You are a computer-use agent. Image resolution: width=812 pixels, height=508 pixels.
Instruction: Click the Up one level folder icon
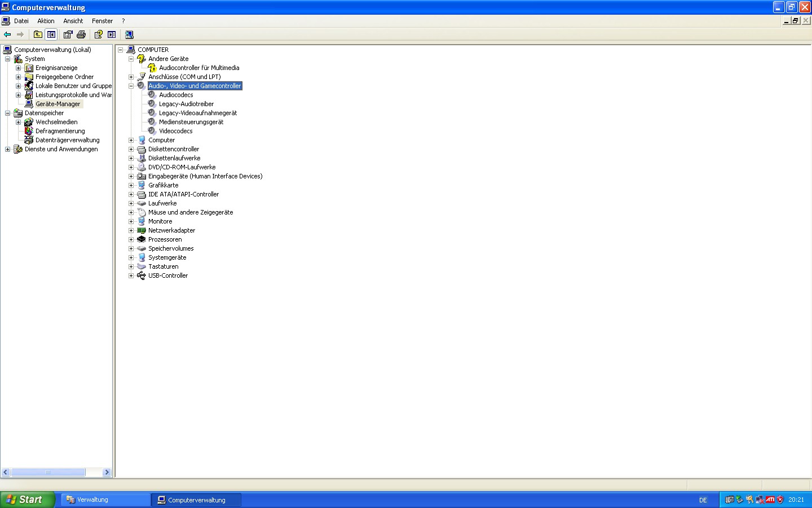point(38,34)
